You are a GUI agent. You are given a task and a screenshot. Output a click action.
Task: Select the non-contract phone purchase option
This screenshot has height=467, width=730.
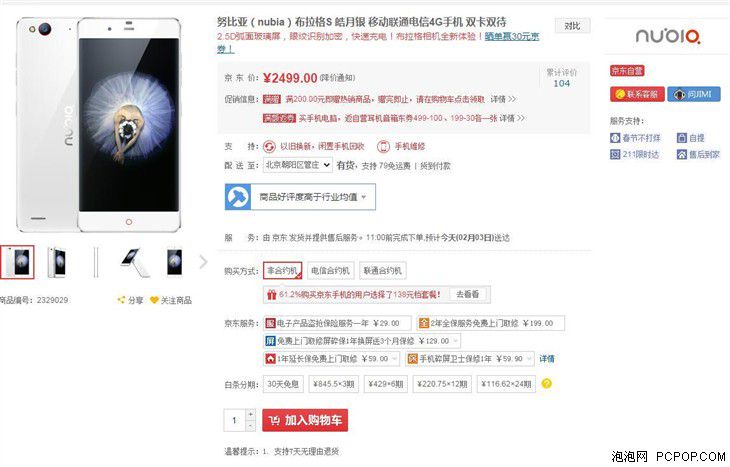pos(283,271)
